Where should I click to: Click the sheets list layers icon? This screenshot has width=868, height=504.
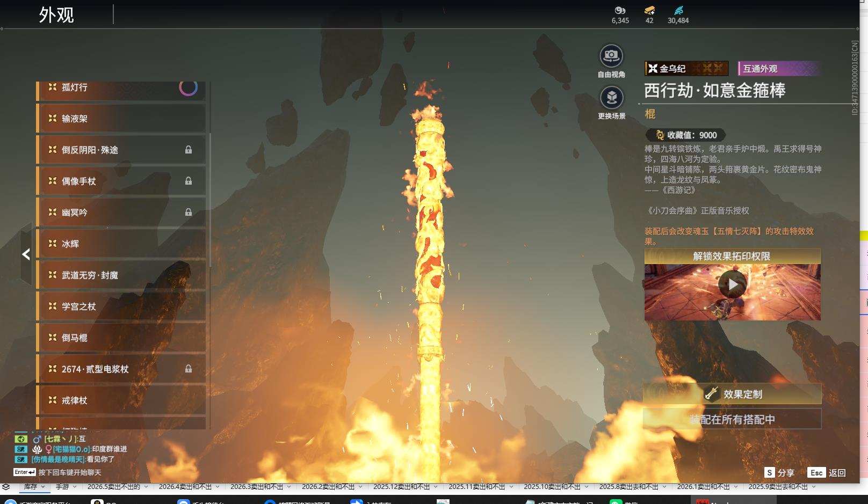coord(6,487)
